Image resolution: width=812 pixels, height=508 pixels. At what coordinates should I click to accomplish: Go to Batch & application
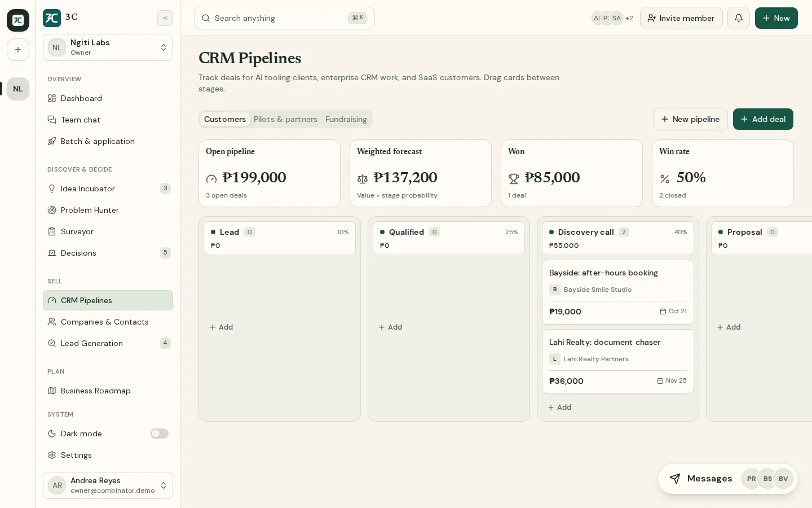click(108, 141)
